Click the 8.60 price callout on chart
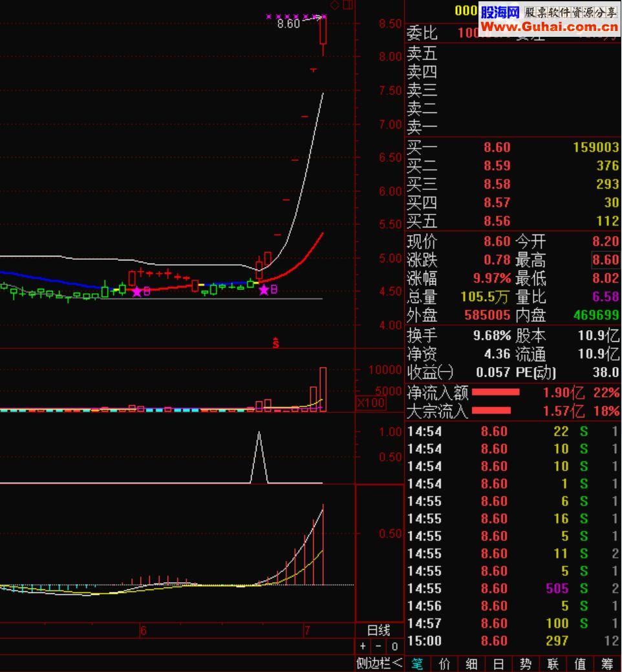 tap(288, 23)
